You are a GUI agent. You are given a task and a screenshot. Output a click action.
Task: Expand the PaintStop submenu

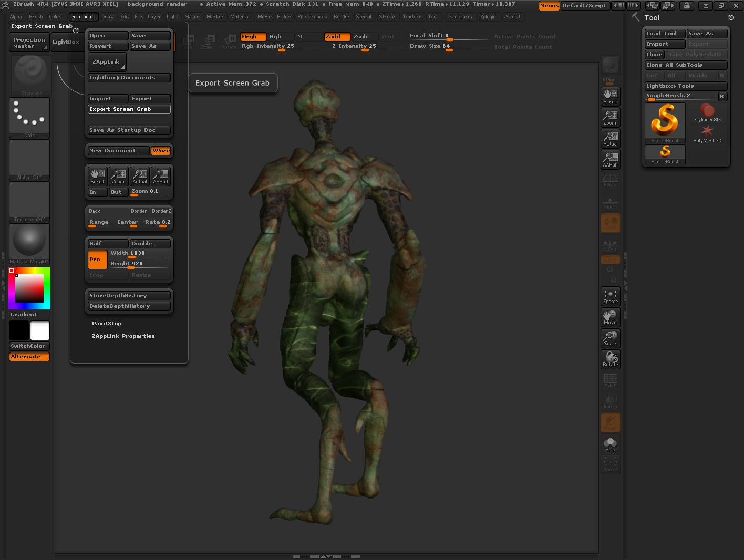coord(107,324)
